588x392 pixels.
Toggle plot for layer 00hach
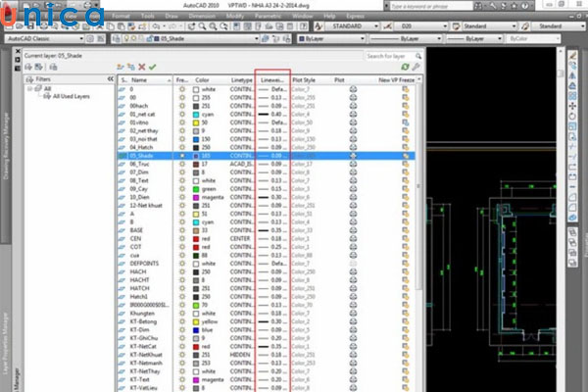(x=353, y=106)
